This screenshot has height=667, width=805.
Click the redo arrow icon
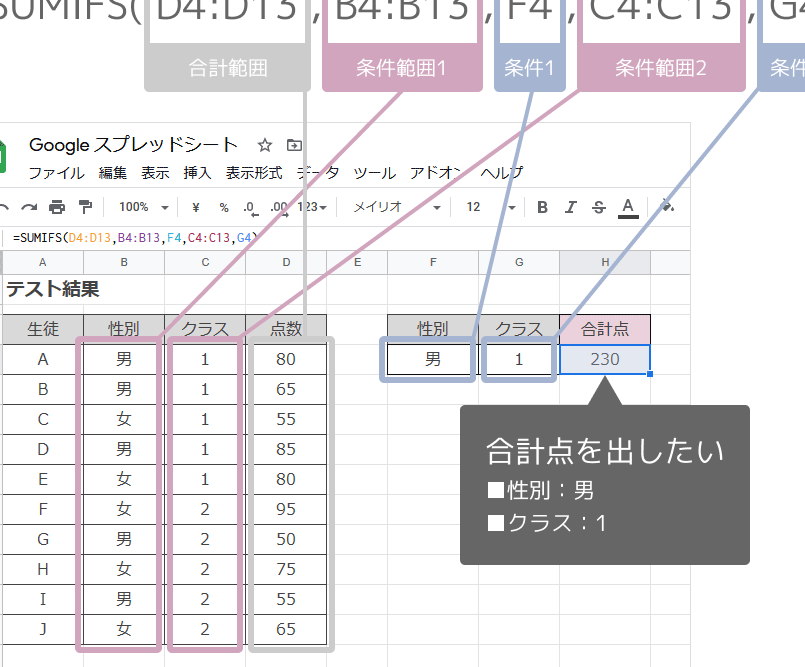(29, 207)
